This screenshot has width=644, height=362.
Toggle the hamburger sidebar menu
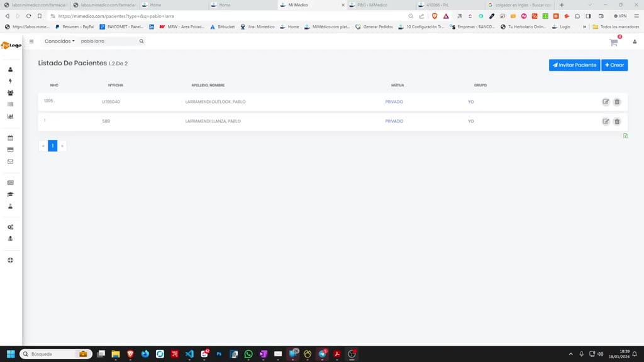[31, 41]
